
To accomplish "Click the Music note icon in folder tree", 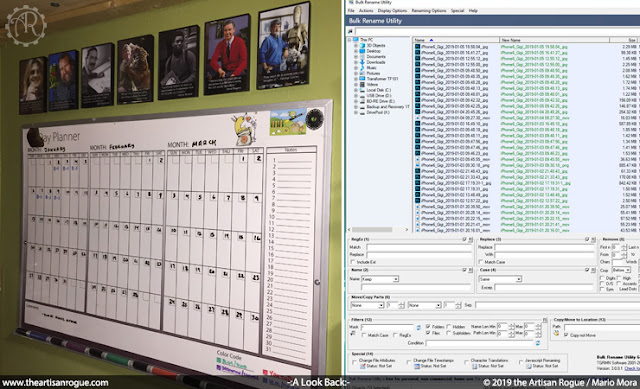I will tap(362, 68).
